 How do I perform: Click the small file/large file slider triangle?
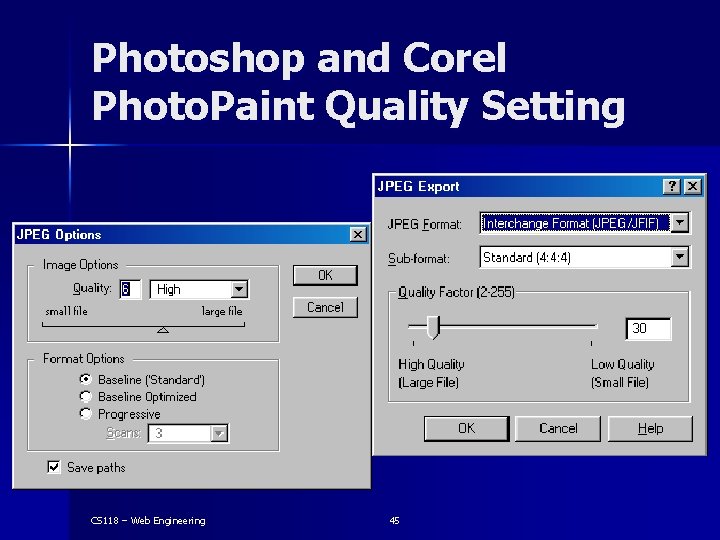click(163, 330)
